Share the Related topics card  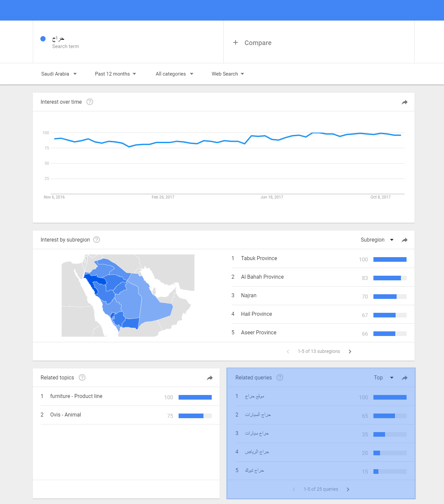click(209, 378)
